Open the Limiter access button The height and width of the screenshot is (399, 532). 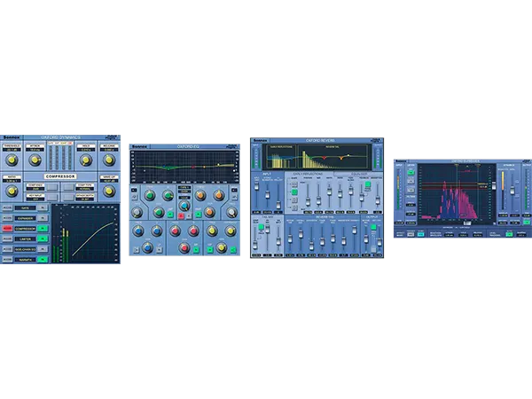click(7, 239)
